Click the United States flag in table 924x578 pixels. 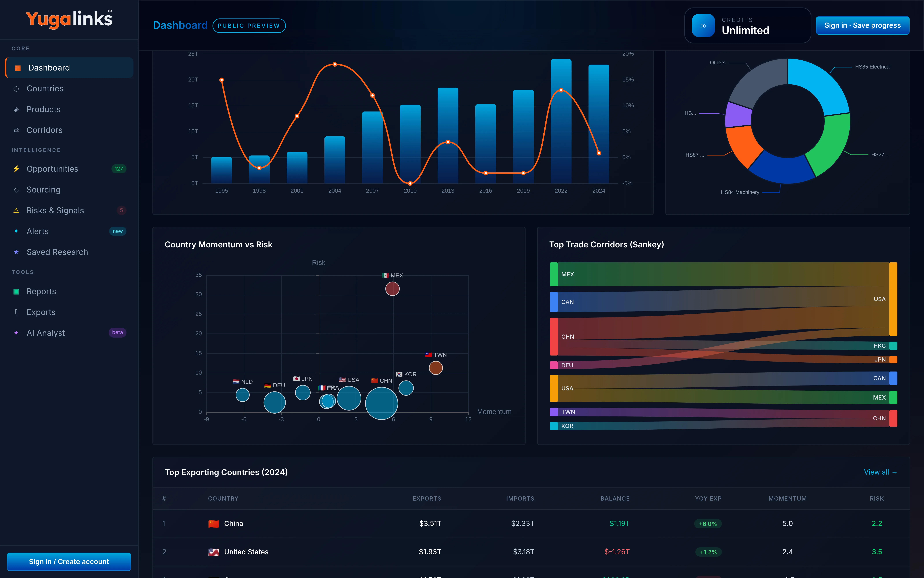[x=214, y=552]
